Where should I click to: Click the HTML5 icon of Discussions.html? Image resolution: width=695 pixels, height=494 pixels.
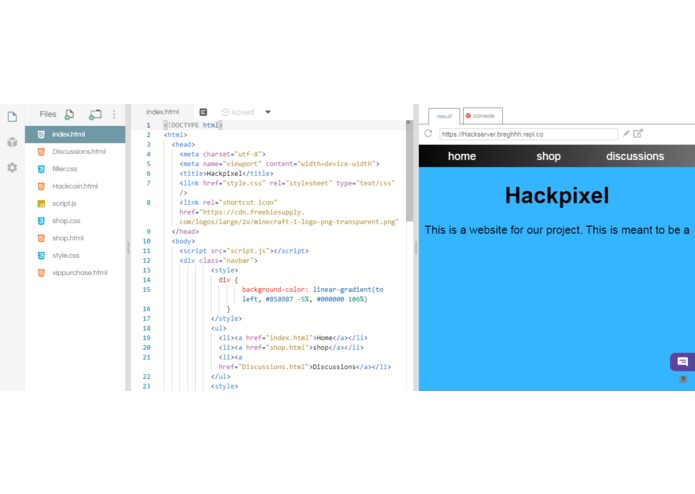[x=41, y=152]
